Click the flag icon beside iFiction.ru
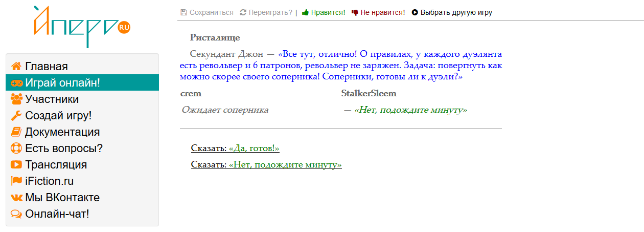Screen dimensions: 644x232 (16, 181)
